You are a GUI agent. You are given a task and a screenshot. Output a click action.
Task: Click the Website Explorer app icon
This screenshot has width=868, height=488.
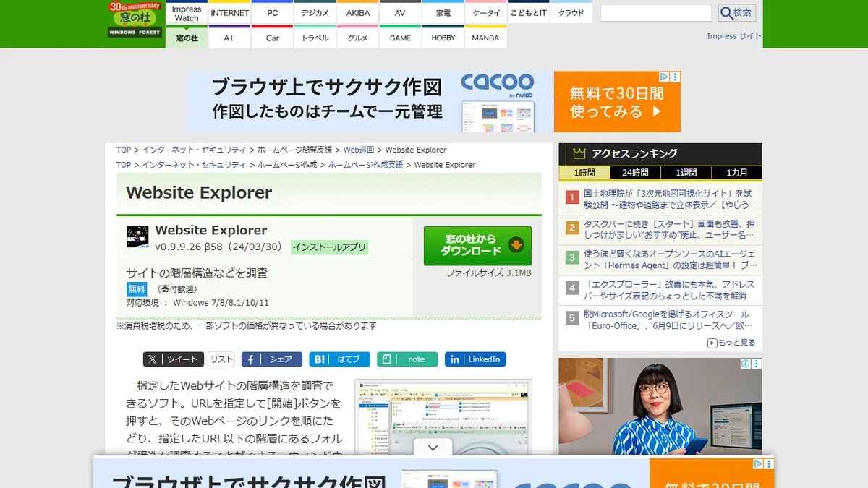point(137,236)
